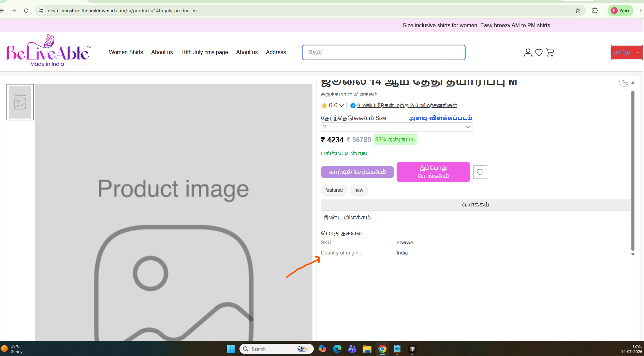Open the Size dropdown showing M
Image resolution: width=644 pixels, height=356 pixels.
click(x=396, y=127)
